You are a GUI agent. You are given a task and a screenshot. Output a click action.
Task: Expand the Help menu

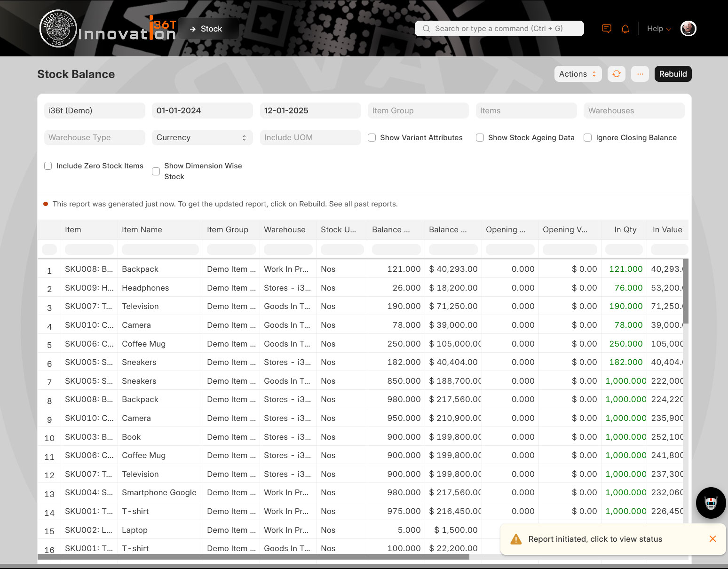click(x=658, y=29)
